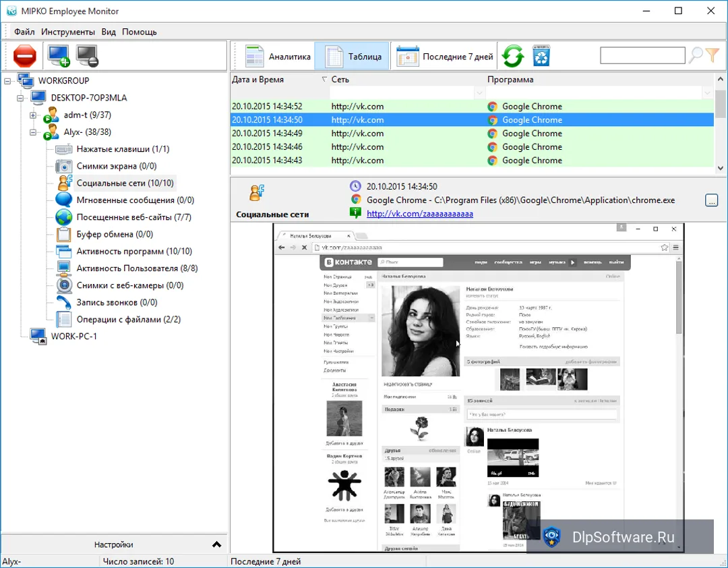Click the recycle bin delete icon
The image size is (728, 568).
click(x=541, y=56)
